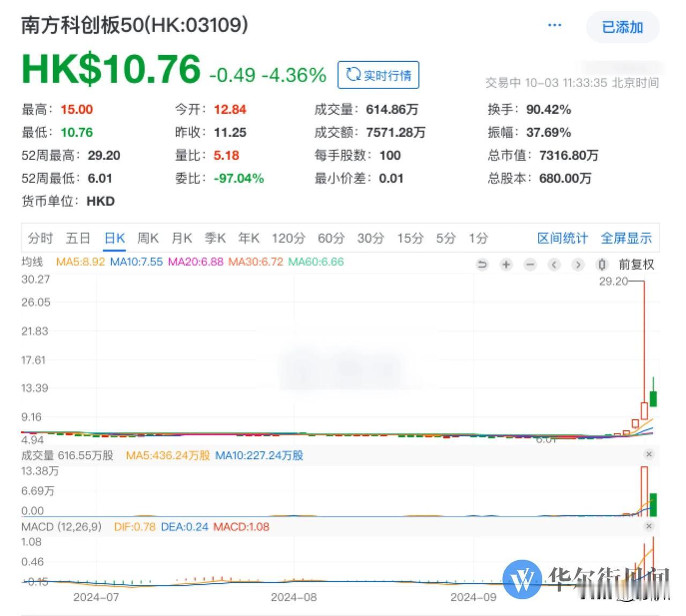Viewport: 686px width, 616px height.
Task: Switch to the 5分 chart tab
Action: click(x=446, y=238)
